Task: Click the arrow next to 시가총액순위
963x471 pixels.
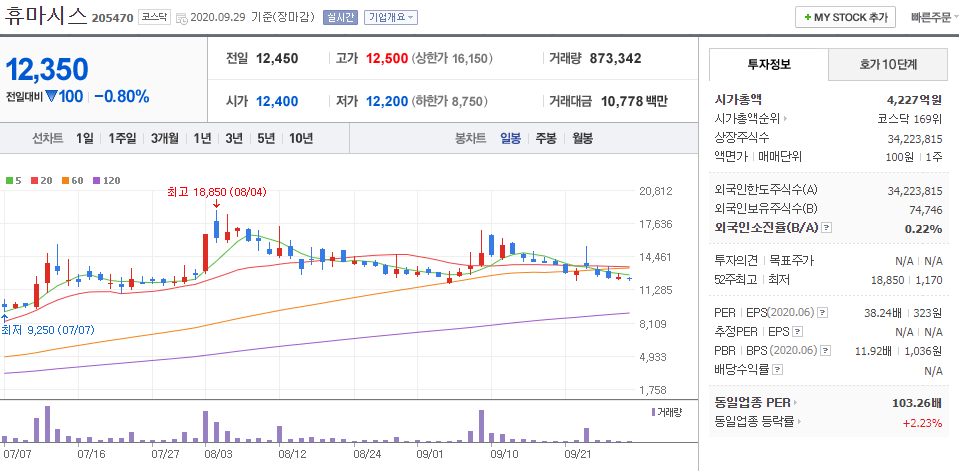Action: 785,119
